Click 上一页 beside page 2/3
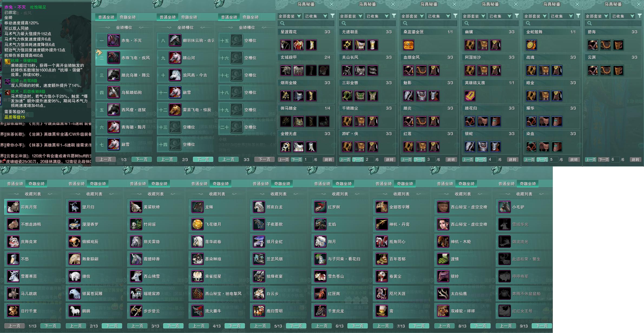644x333 pixels. pyautogui.click(x=167, y=159)
